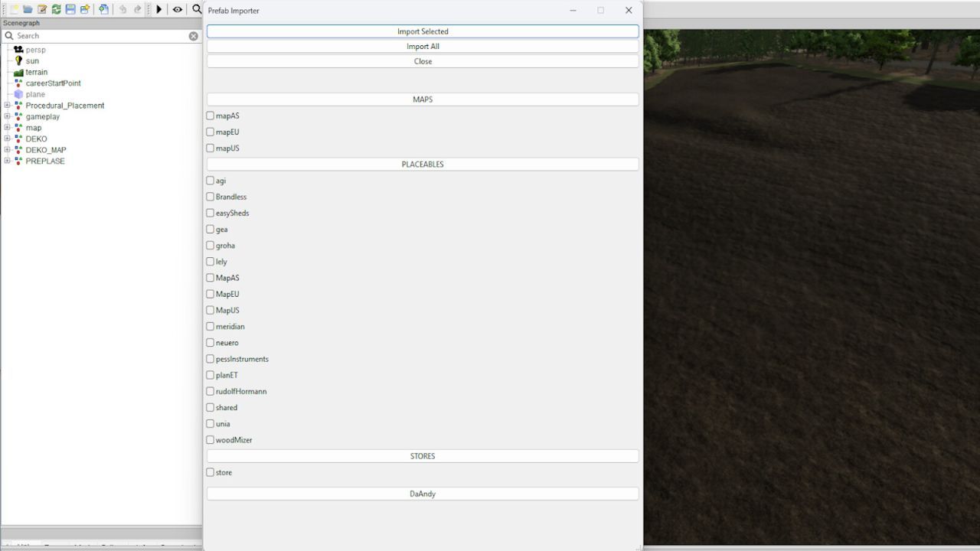Click the Open file icon in toolbar
Screen dimensions: 980x551
pyautogui.click(x=26, y=9)
